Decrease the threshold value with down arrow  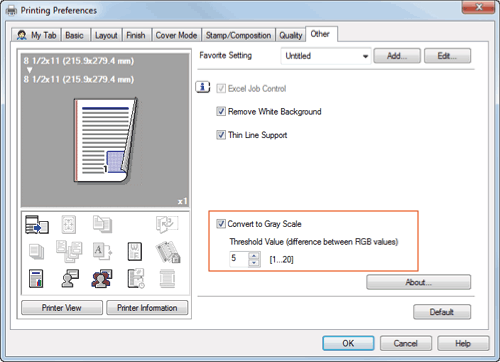pos(254,263)
